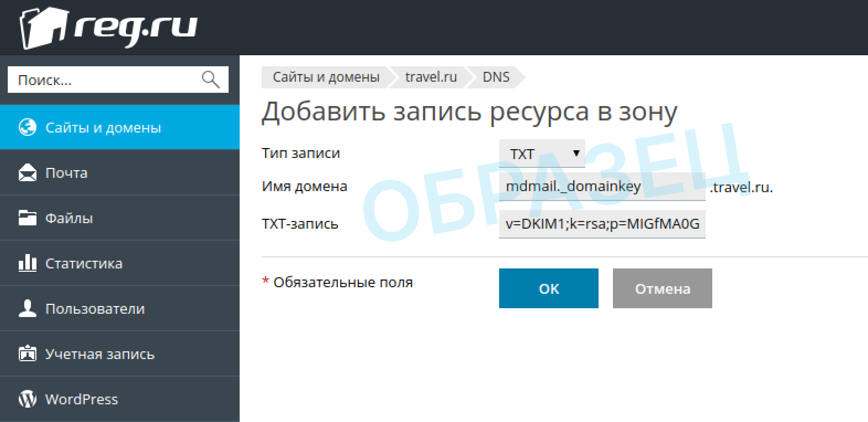Screen dimensions: 868x422
Task: Click the bar chart icon for Статистика
Action: click(28, 263)
